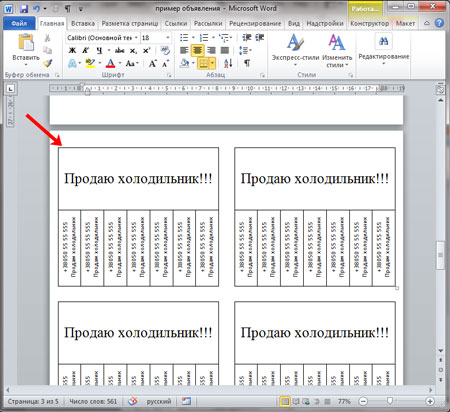Click the Cut scissors icon
The height and width of the screenshot is (412, 450).
(47, 38)
